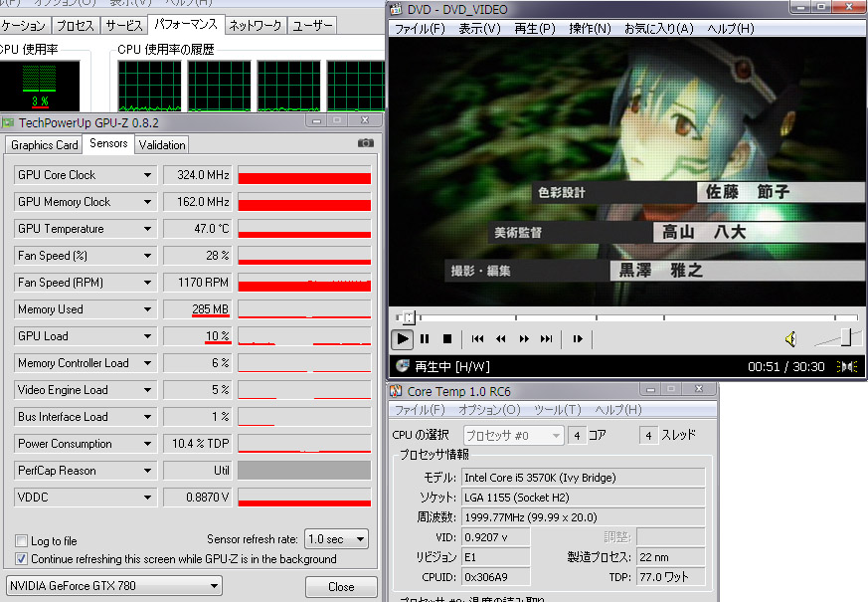Screen dimensions: 868x602
Task: Open the ユーザー tab in Task Manager
Action: coord(312,26)
